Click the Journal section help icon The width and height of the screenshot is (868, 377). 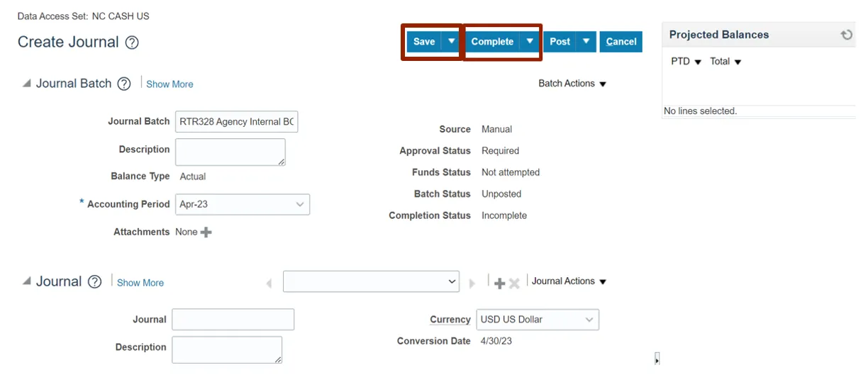94,282
